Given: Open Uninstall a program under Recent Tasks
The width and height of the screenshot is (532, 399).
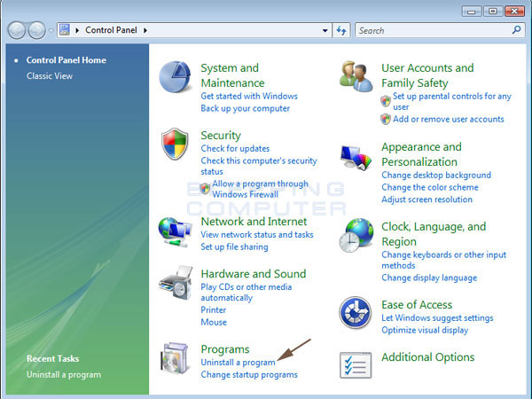Looking at the screenshot, I should (64, 374).
